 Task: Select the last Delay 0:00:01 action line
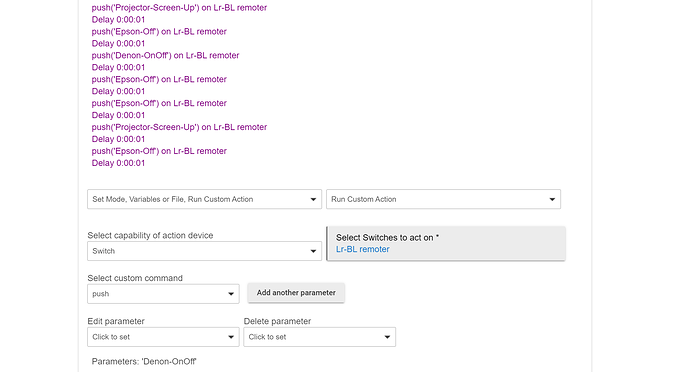tap(118, 163)
